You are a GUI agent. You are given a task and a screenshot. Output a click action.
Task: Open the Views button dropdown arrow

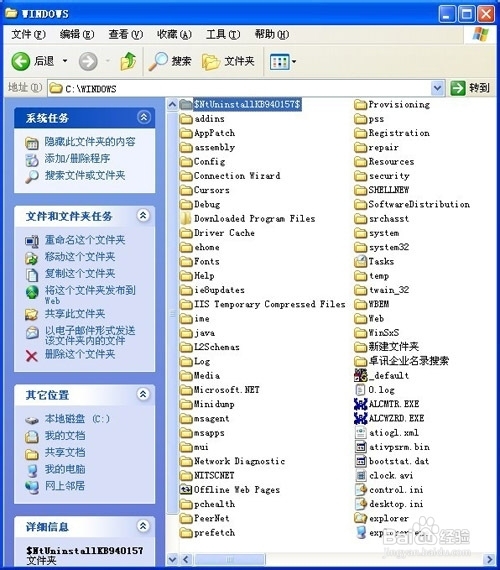(x=294, y=62)
